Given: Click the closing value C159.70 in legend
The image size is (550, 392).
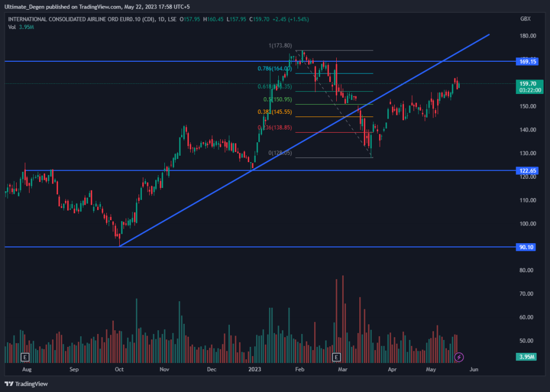Looking at the screenshot, I should [259, 19].
